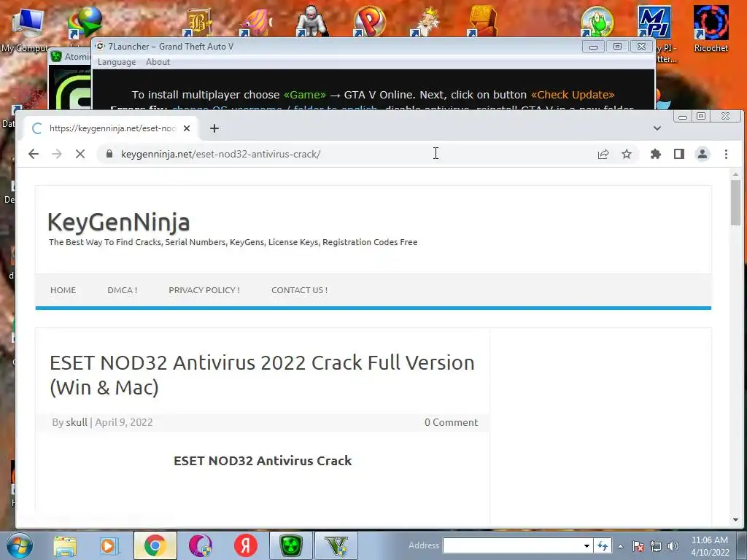747x560 pixels.
Task: Click the page's vertical scrollbar thumb
Action: click(x=735, y=203)
